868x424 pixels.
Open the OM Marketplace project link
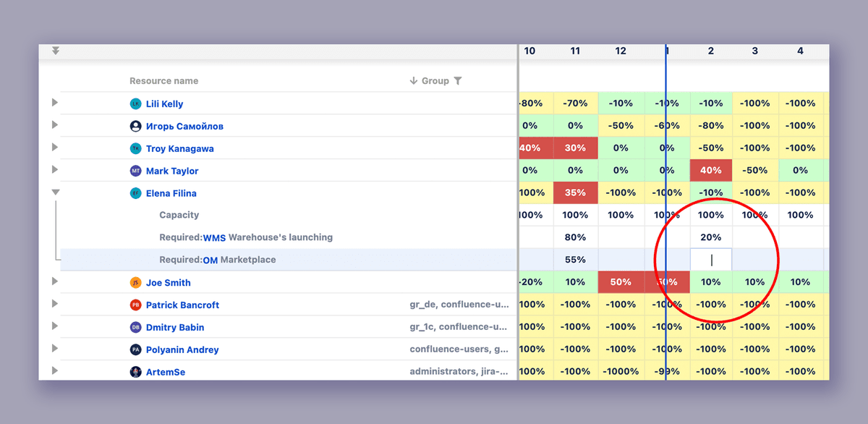(x=210, y=260)
